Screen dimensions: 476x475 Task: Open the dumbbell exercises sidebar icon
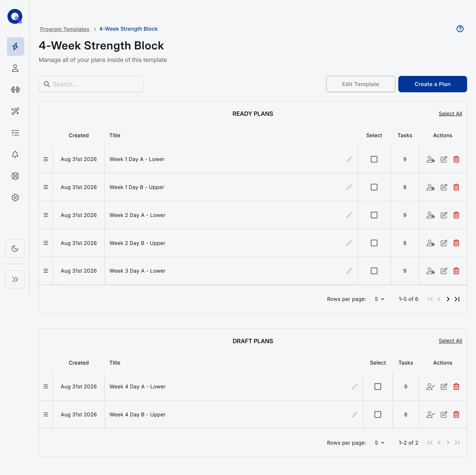click(15, 90)
